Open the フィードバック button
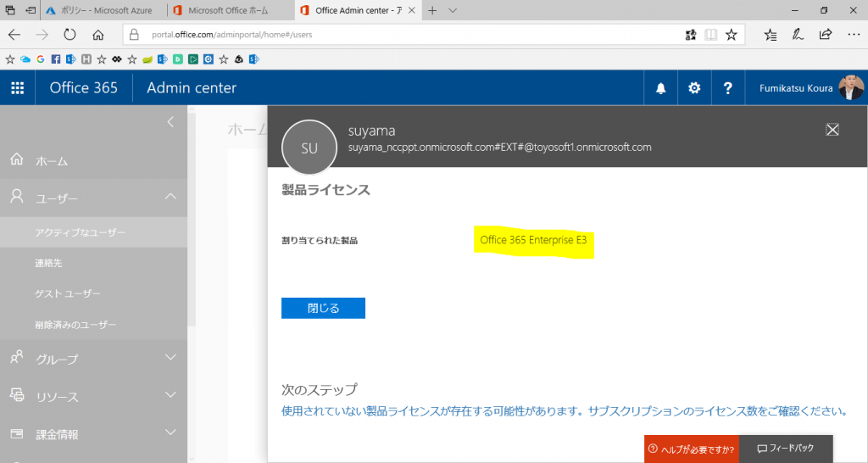868x463 pixels. tap(786, 449)
